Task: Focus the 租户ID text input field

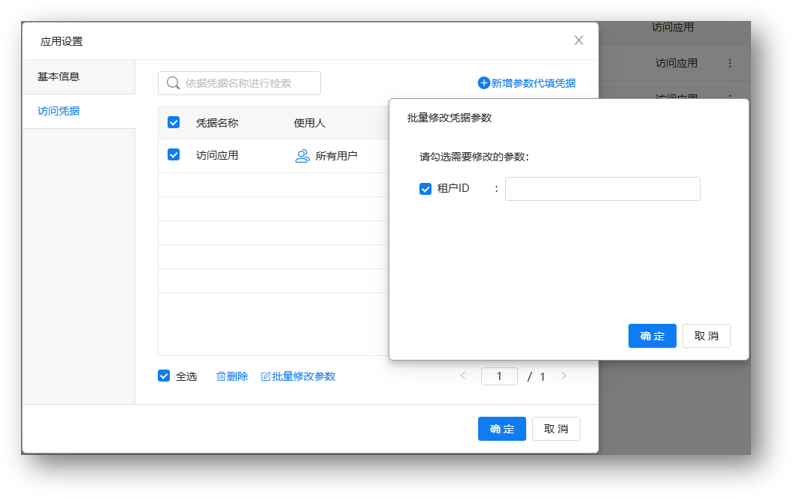Action: [x=602, y=189]
